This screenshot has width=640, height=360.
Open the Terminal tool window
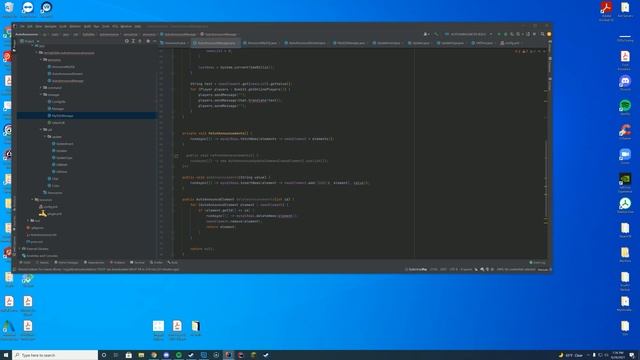(138, 262)
